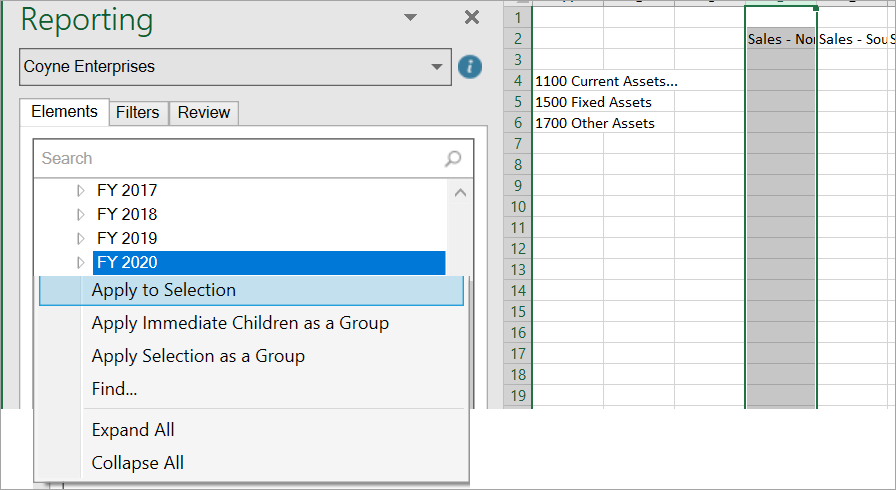Screen dimensions: 896x490
Task: Expand the FY 2020 node
Action: (81, 262)
